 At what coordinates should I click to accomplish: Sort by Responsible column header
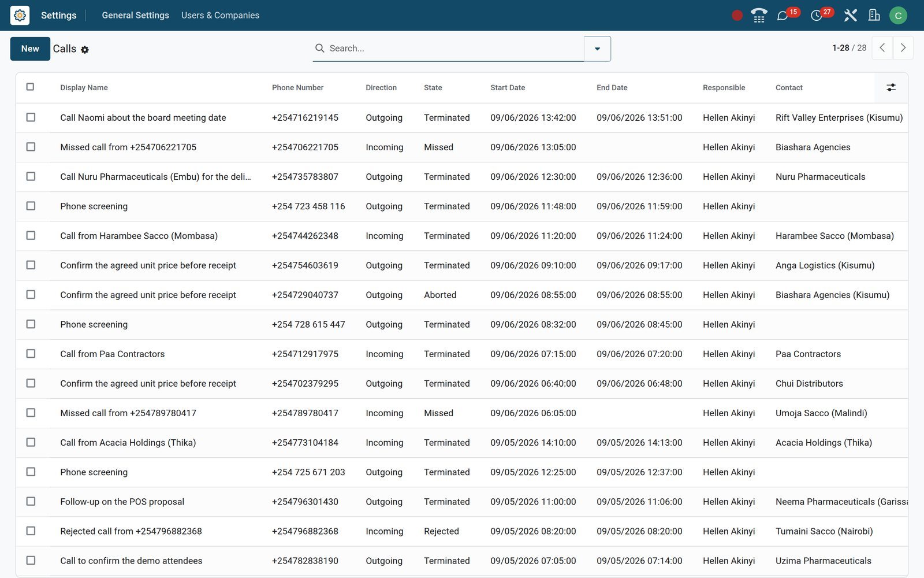(724, 88)
